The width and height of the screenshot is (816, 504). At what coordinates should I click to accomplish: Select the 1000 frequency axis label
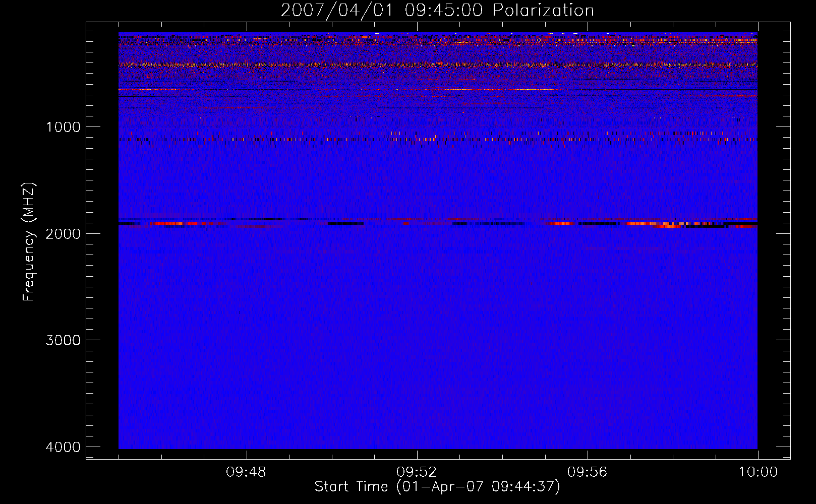(63, 127)
